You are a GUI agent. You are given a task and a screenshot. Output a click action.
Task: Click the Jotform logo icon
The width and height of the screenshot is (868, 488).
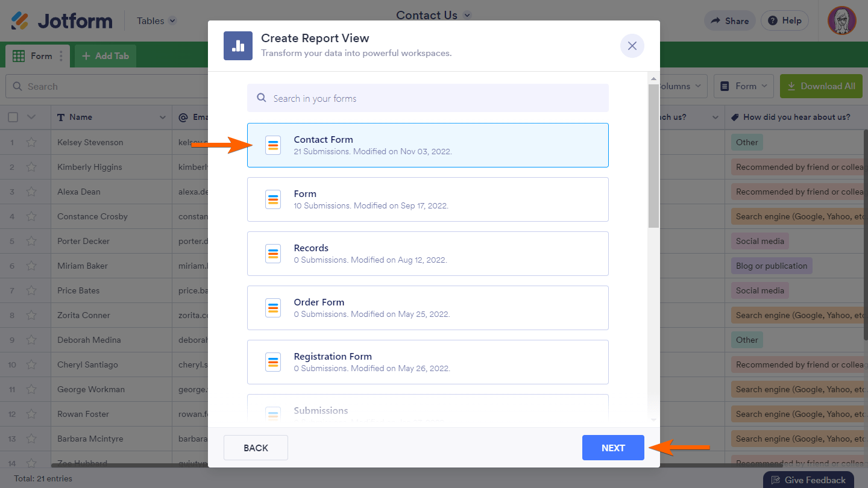coord(20,21)
